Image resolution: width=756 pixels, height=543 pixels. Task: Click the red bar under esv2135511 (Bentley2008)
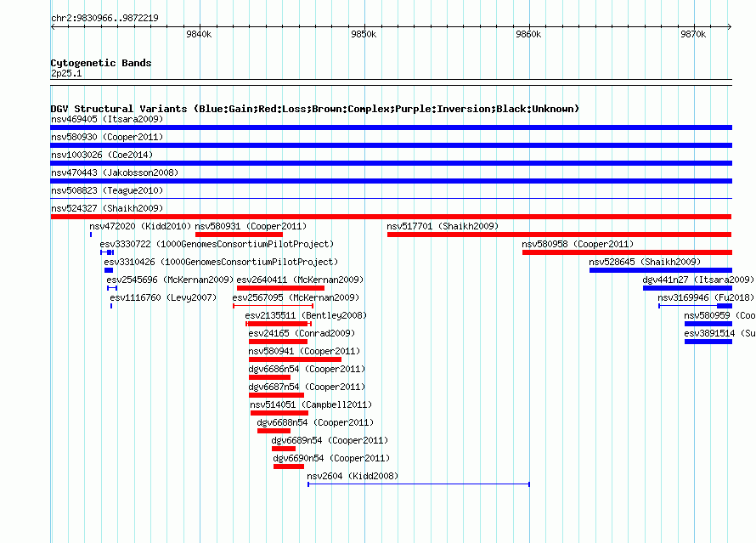tap(279, 324)
